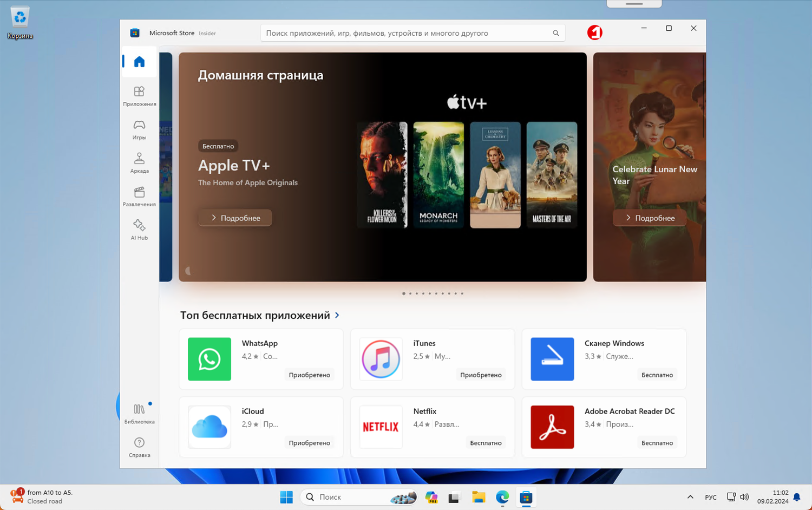
Task: Click the Приобретено button on the iCloud card
Action: click(x=309, y=443)
